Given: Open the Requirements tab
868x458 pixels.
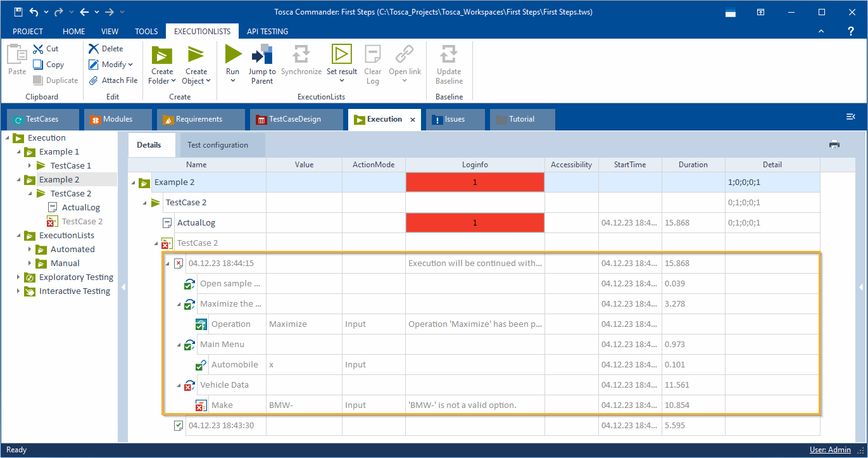Looking at the screenshot, I should pos(199,119).
